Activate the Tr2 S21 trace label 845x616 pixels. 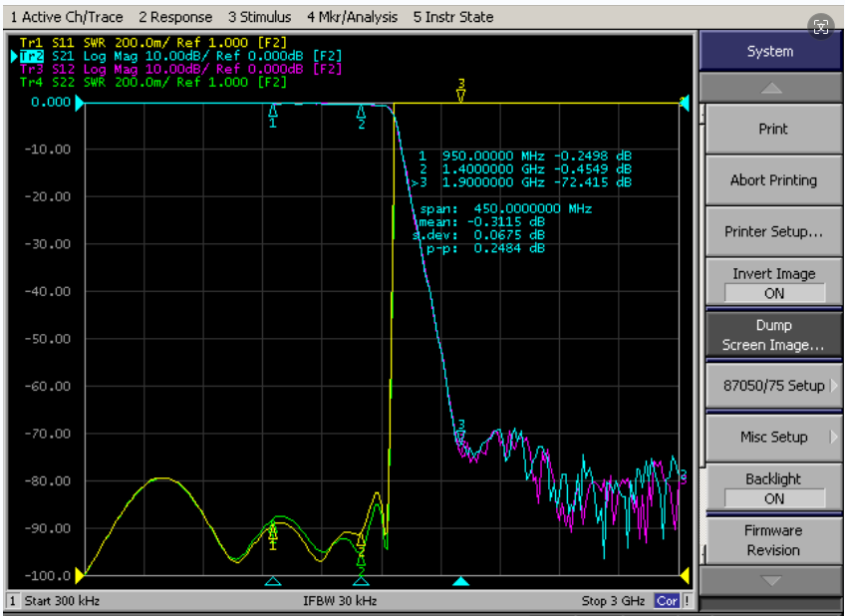coord(32,56)
